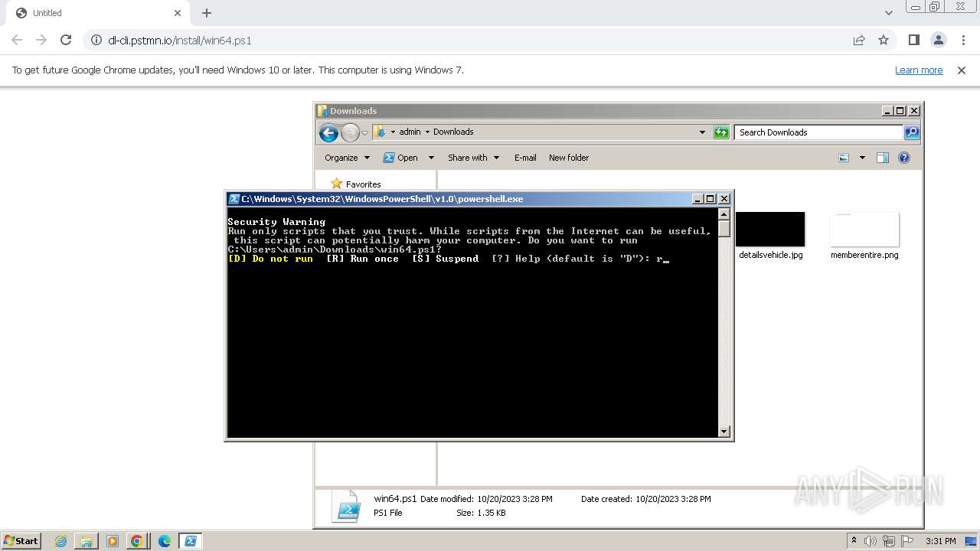Launch Internet Explorer from taskbar
The height and width of the screenshot is (551, 980).
tap(60, 541)
